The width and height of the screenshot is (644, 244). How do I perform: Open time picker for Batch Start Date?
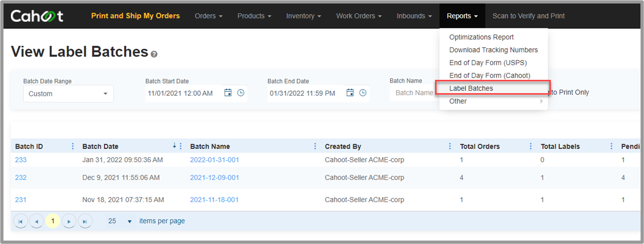[x=241, y=93]
